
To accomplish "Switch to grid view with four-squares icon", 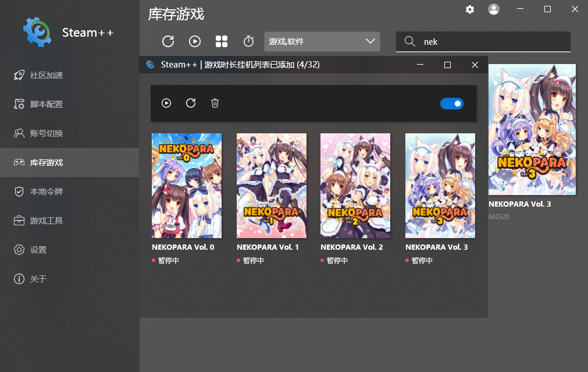I will [x=222, y=41].
